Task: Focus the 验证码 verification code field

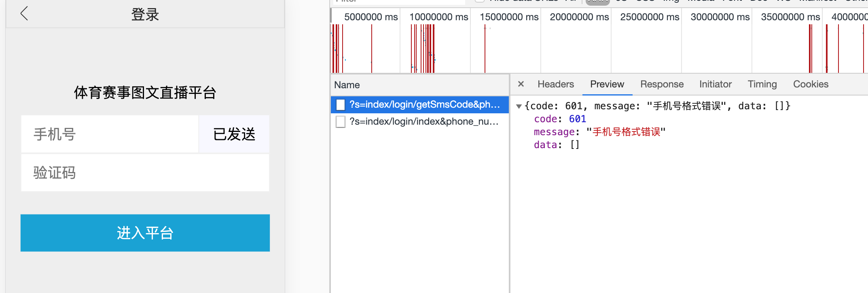Action: pos(145,173)
